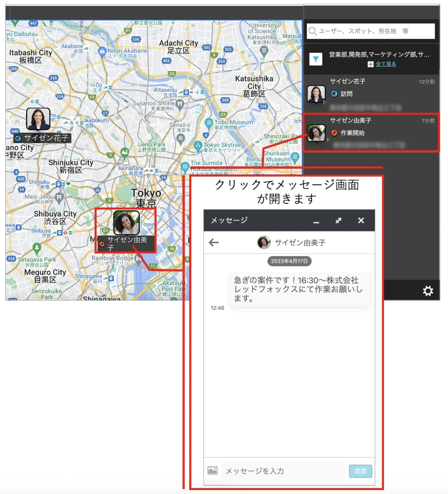The image size is (448, 494).
Task: Click the Meiji Jingu shrine pin
Action: (59, 198)
